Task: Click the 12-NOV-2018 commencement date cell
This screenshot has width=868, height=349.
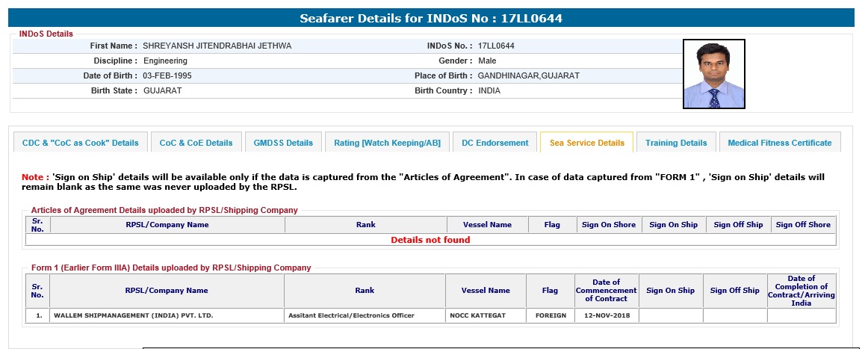Action: pyautogui.click(x=606, y=315)
